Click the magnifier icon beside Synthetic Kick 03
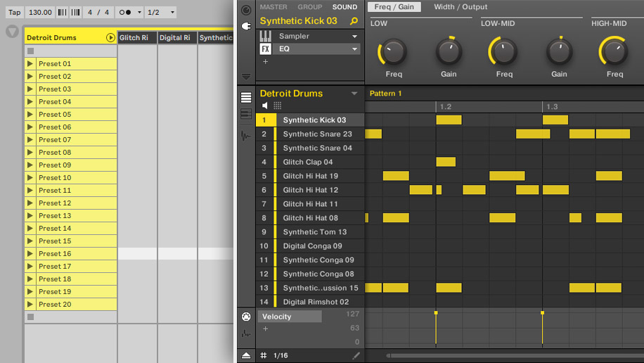Viewport: 644px width, 363px height. click(x=354, y=21)
